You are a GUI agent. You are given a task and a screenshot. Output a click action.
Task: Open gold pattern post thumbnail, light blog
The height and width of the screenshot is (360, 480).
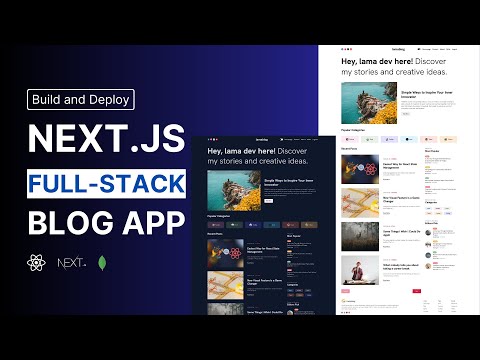click(360, 203)
